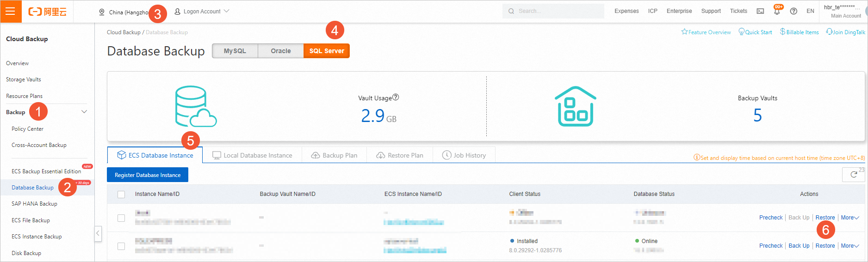The width and height of the screenshot is (868, 262).
Task: Open Cross-Account Backup in sidebar
Action: (39, 145)
